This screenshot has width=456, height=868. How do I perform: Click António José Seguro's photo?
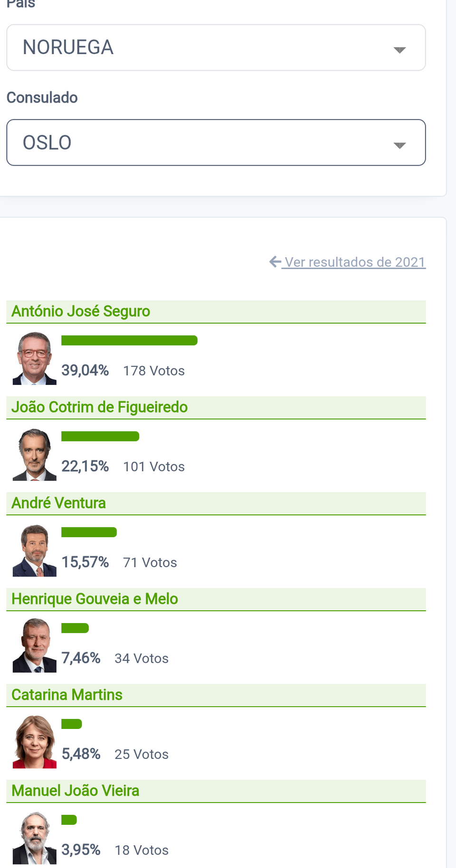pyautogui.click(x=34, y=358)
